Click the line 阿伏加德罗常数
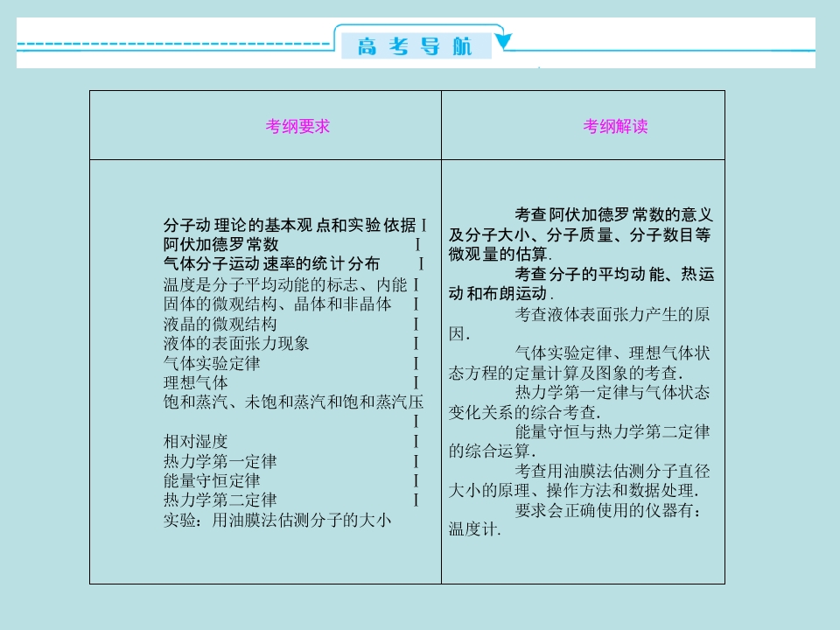 [x=220, y=244]
